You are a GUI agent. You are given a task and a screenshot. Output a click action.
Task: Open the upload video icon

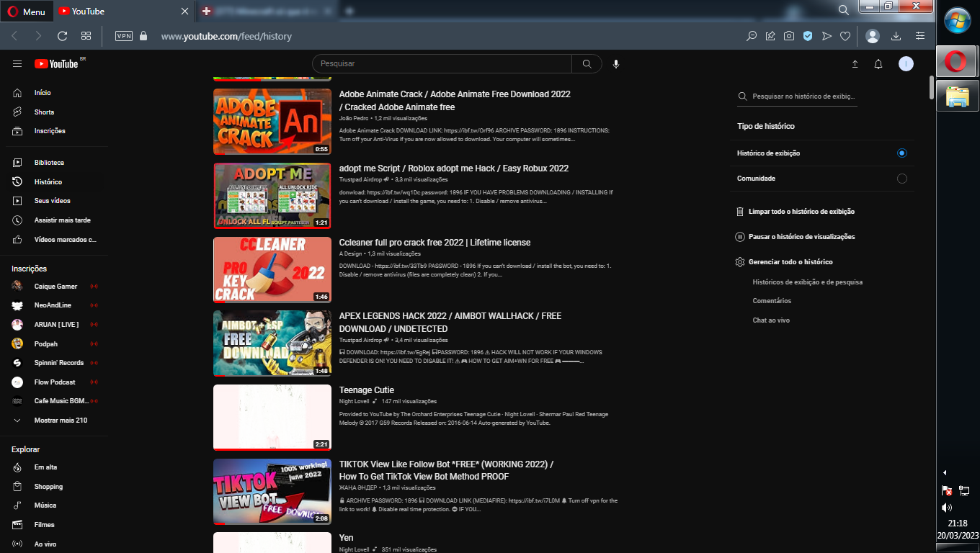click(855, 64)
